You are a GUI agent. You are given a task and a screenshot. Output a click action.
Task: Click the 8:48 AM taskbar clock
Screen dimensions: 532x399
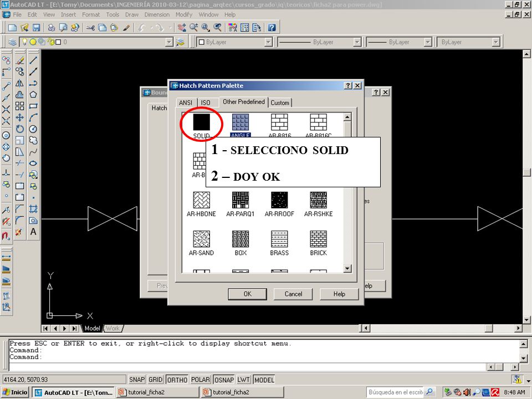point(515,392)
